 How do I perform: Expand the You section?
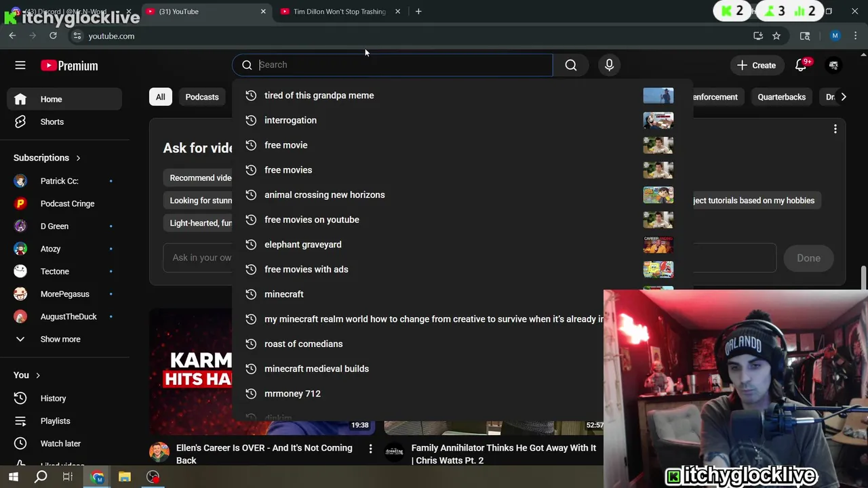click(27, 375)
